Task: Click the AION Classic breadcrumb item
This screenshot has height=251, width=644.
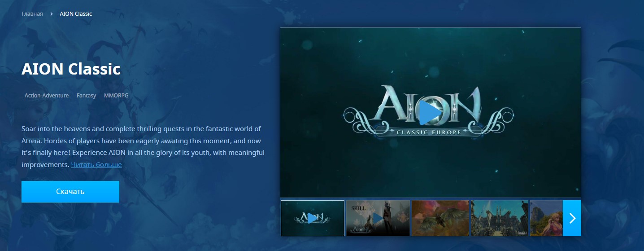Action: pyautogui.click(x=76, y=14)
